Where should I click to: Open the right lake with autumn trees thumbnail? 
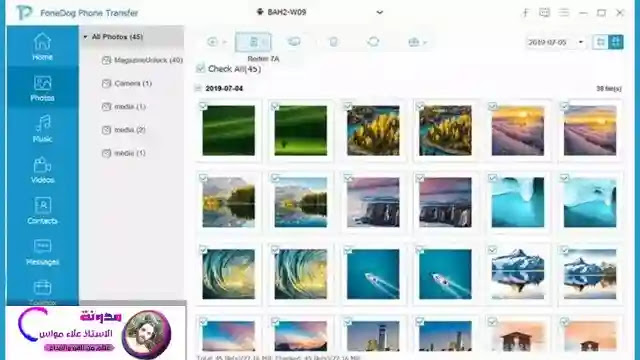301,202
